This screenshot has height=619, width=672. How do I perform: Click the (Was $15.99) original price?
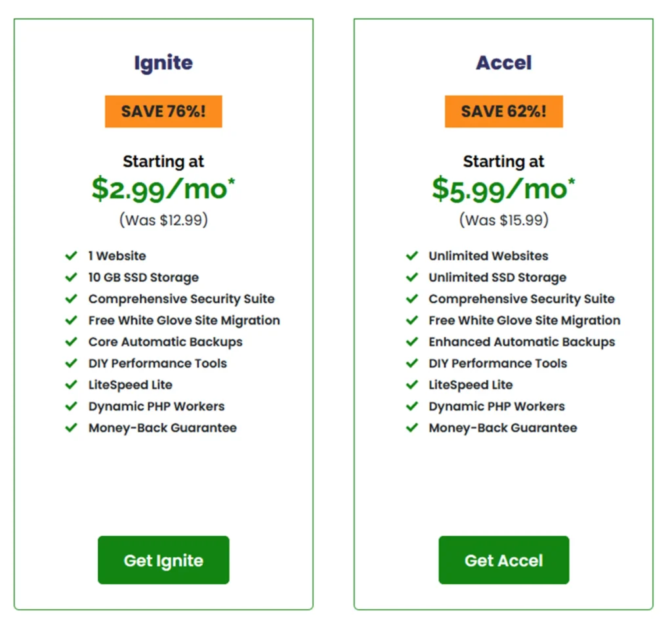[503, 220]
